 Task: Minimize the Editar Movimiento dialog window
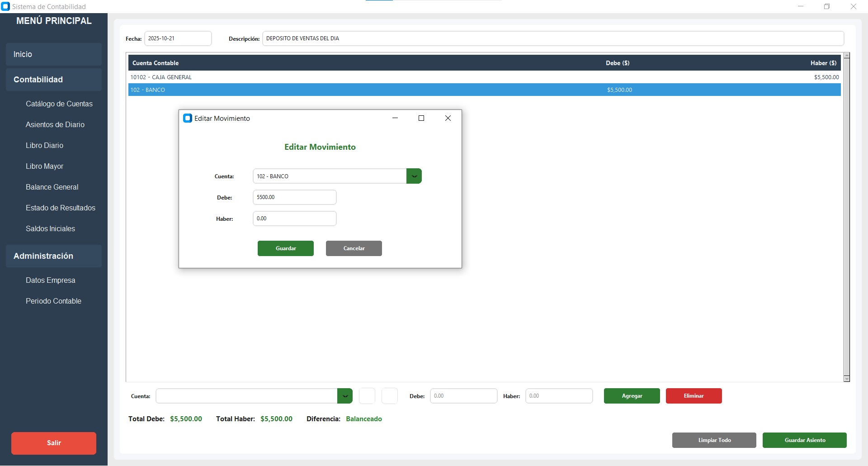click(395, 118)
